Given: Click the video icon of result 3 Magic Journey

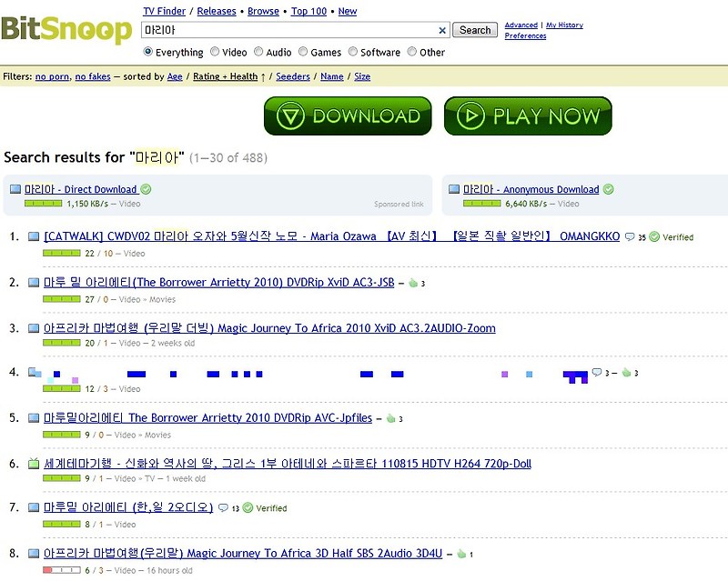Looking at the screenshot, I should click(34, 328).
